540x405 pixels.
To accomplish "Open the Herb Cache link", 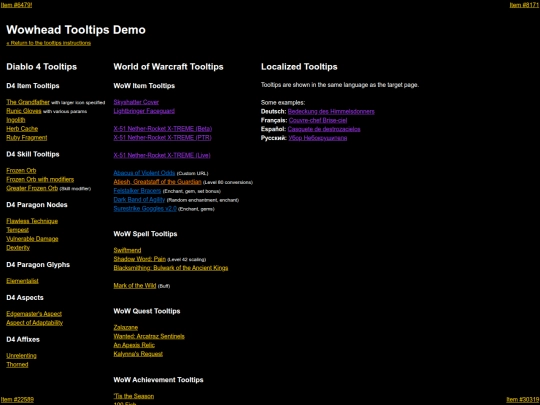I will point(22,129).
